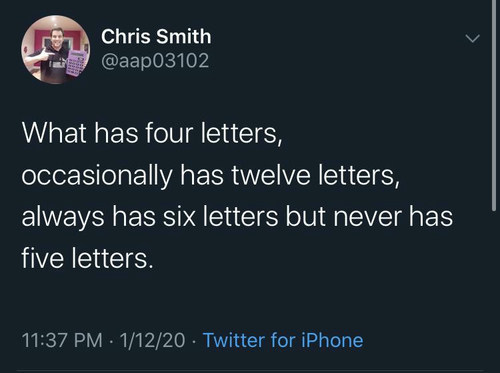Open Chris Smith's profile picture
Image resolution: width=500 pixels, height=373 pixels.
(x=56, y=50)
